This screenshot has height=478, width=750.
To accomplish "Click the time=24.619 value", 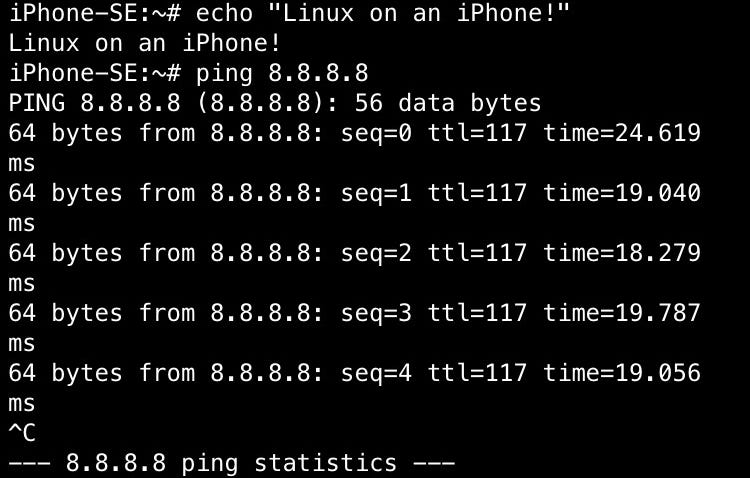I will (621, 133).
